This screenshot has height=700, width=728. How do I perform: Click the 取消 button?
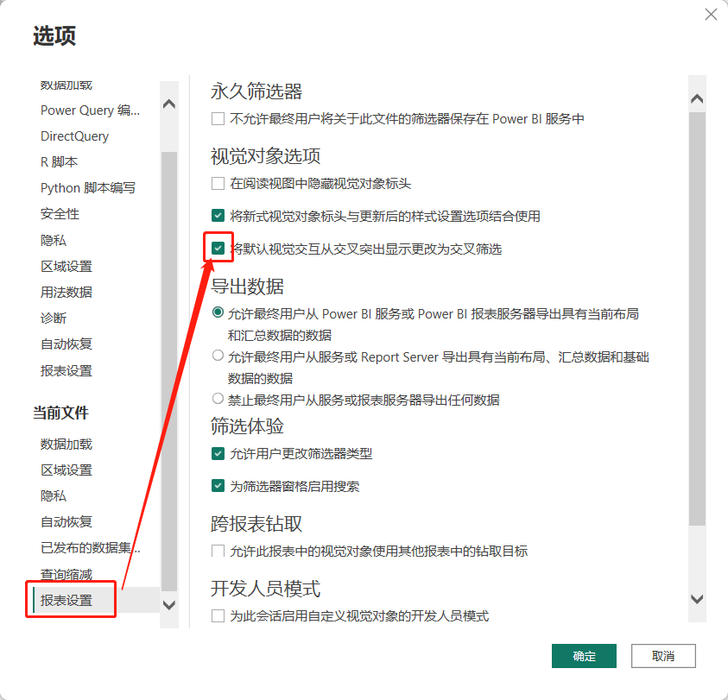663,656
